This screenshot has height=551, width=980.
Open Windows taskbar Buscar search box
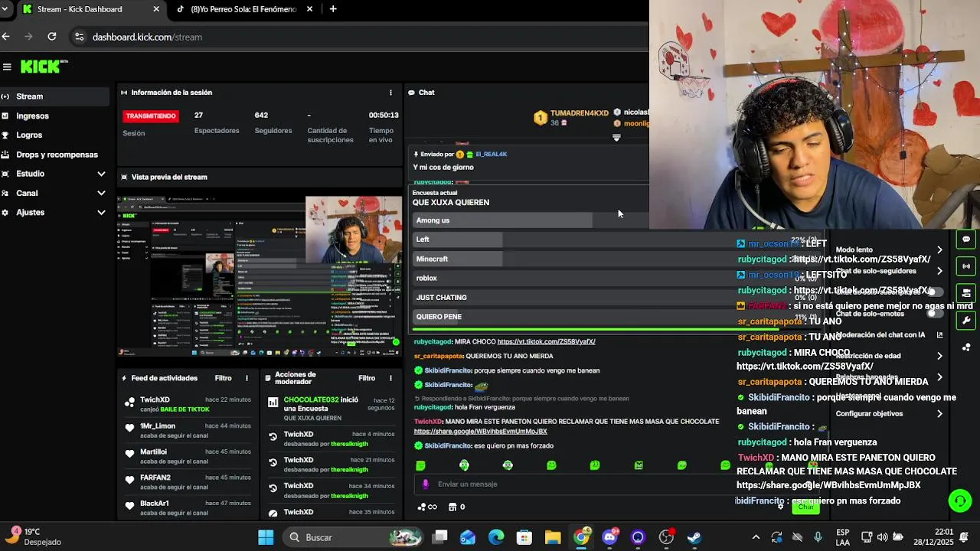(352, 537)
